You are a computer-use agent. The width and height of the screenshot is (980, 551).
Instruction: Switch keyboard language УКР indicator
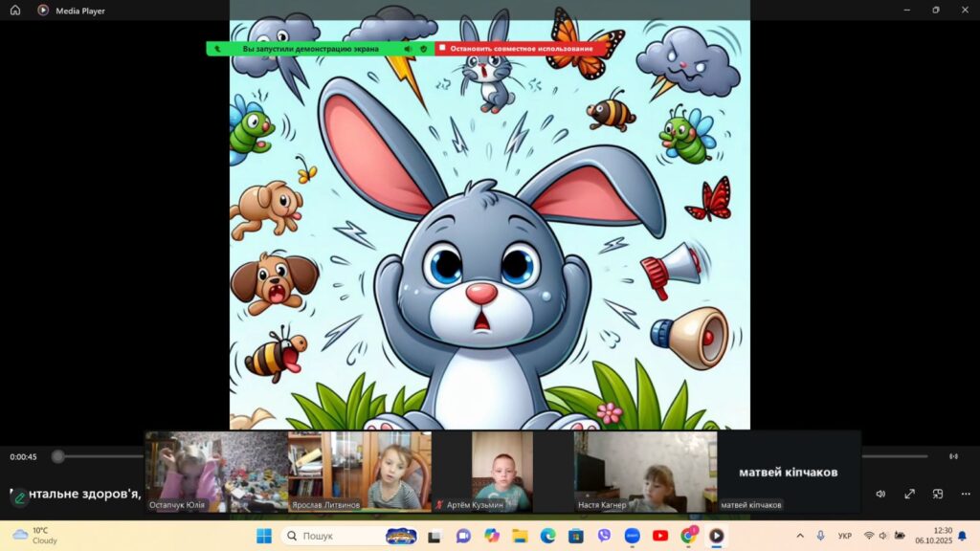(x=845, y=536)
